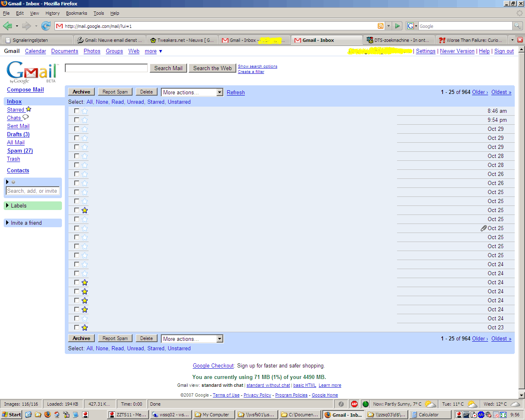Tick the checkbox of the Oct 23 message
The width and height of the screenshot is (525, 420).
click(x=77, y=327)
